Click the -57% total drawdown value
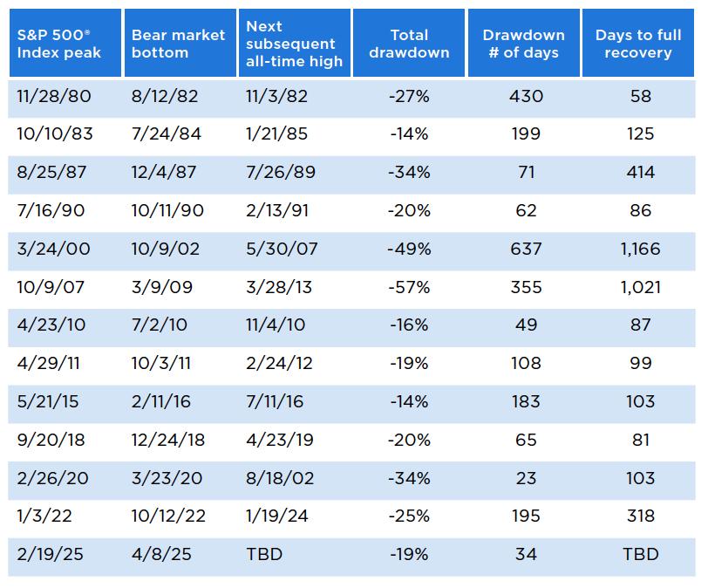Screen dimensions: 708x588 [409, 287]
